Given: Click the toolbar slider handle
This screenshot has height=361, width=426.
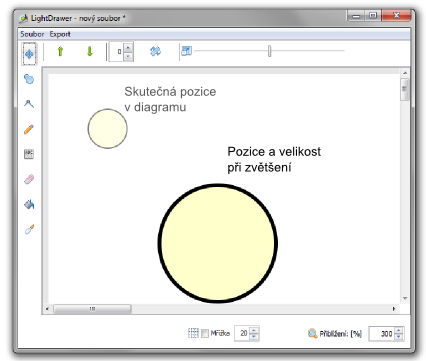Looking at the screenshot, I should pyautogui.click(x=269, y=51).
